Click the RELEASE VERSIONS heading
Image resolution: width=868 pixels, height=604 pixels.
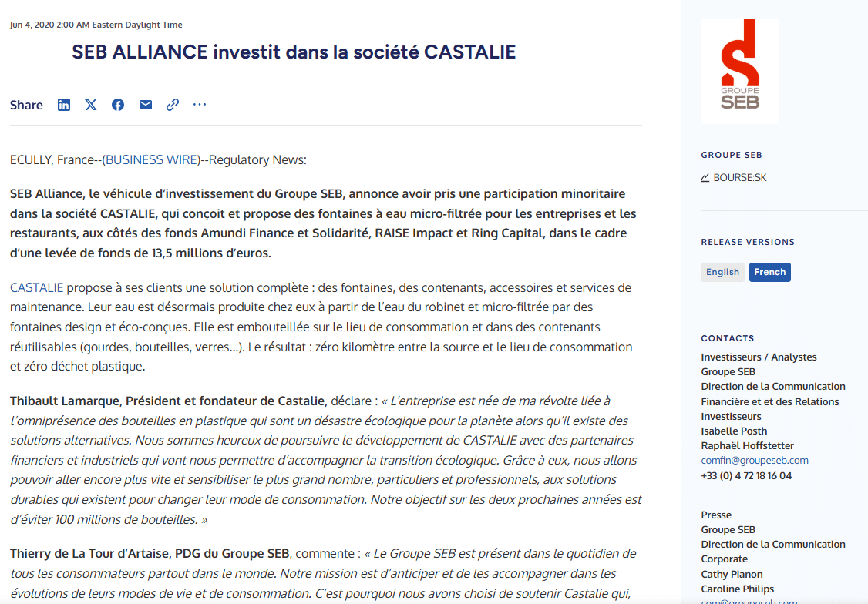pos(748,242)
